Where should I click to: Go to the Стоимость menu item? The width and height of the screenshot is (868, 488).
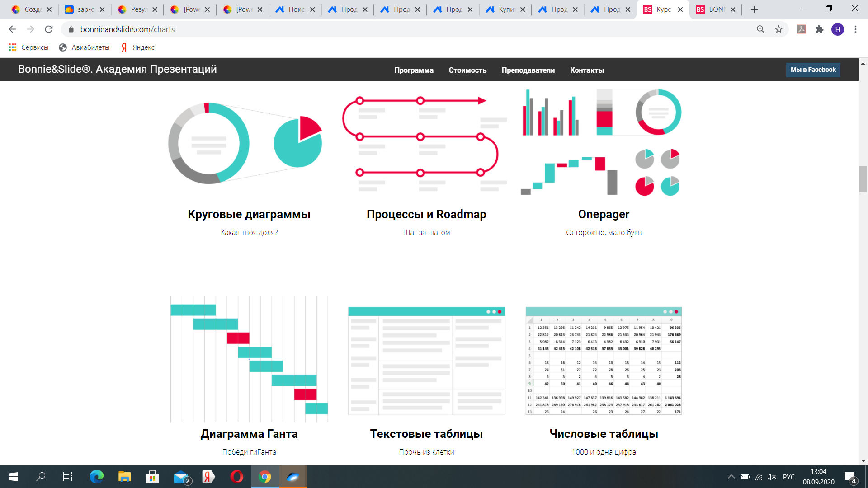[x=467, y=70]
